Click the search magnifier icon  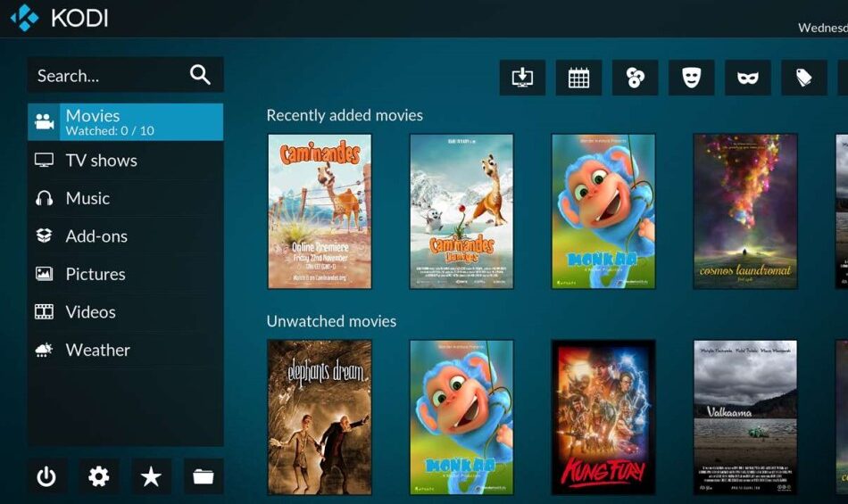[200, 75]
